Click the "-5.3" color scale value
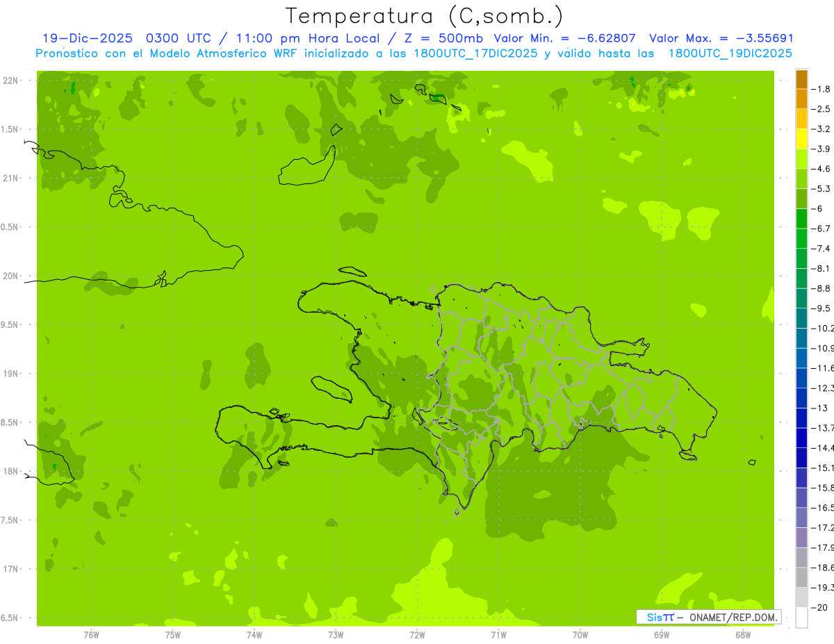Viewport: 834px width, 644px height. pos(821,188)
